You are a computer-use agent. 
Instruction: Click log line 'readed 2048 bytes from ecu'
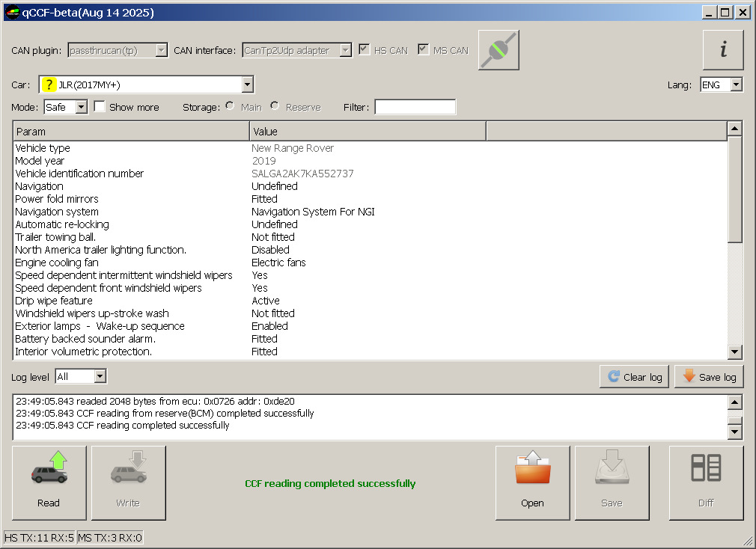(155, 401)
